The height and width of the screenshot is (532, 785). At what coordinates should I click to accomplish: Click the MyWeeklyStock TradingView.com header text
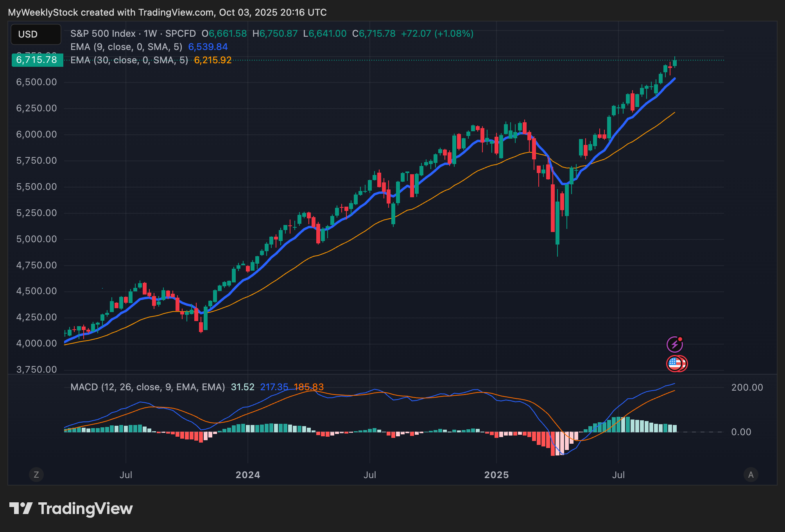(x=167, y=12)
